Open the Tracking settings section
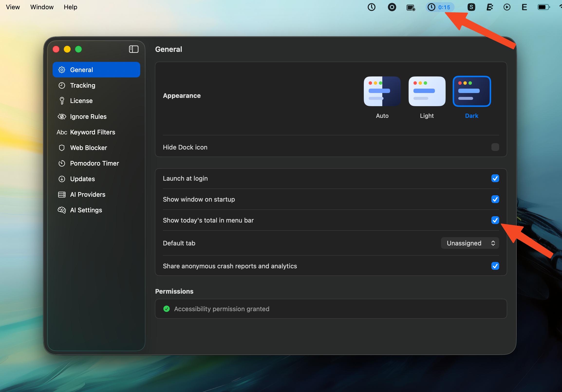 coord(83,85)
